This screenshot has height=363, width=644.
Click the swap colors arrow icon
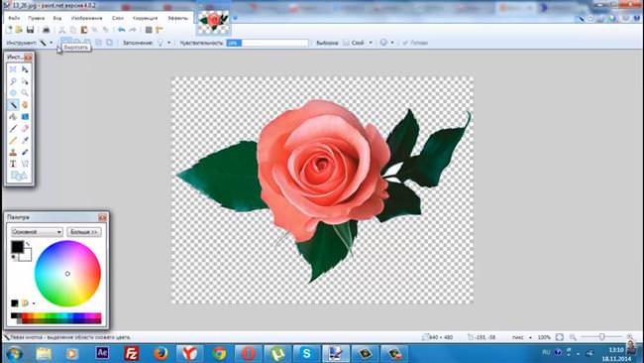point(28,244)
